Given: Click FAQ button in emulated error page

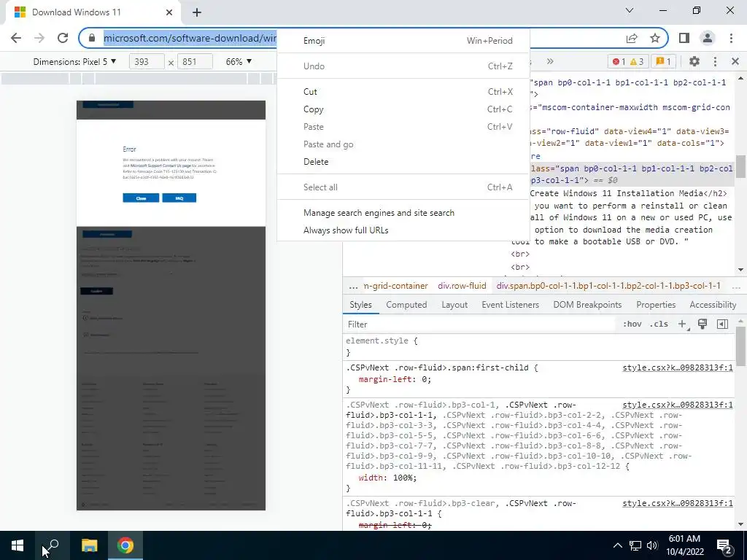Looking at the screenshot, I should 179,198.
